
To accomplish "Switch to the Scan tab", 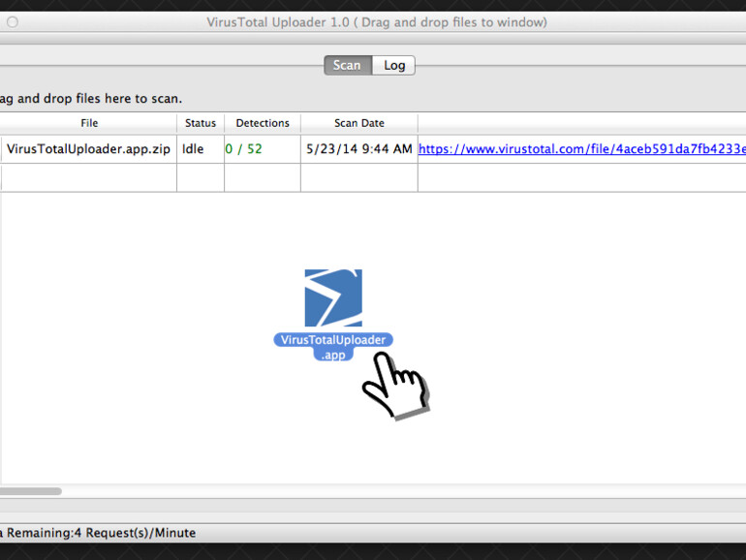I will pos(348,65).
